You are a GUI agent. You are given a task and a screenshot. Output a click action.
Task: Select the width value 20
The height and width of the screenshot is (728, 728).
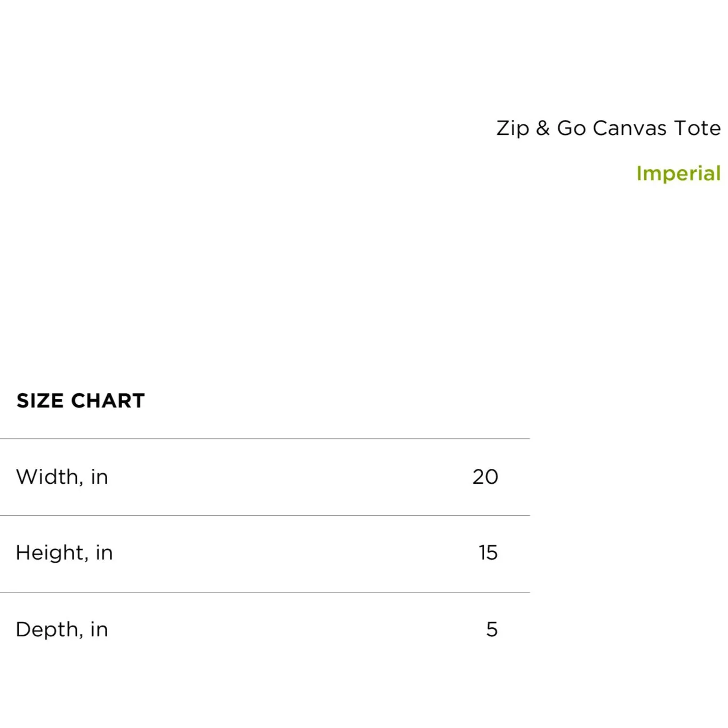tap(485, 477)
